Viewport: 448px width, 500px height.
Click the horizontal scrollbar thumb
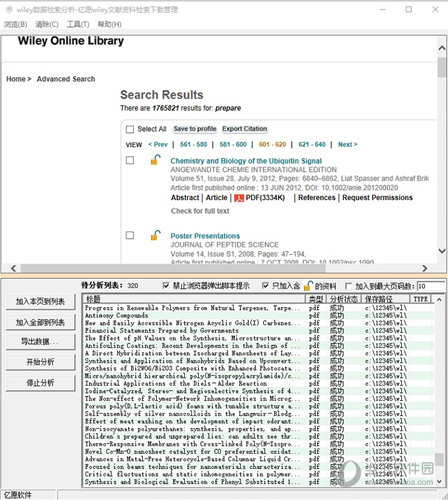(173, 268)
